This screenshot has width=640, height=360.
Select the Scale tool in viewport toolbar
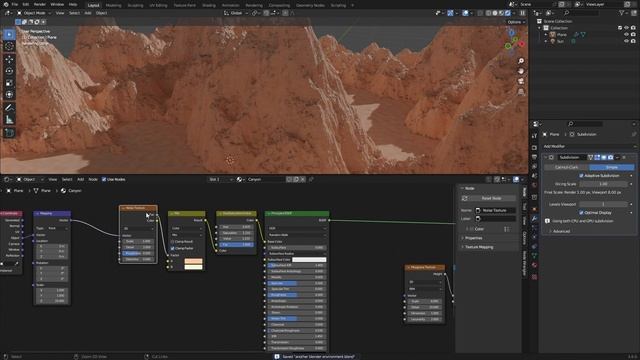(9, 83)
